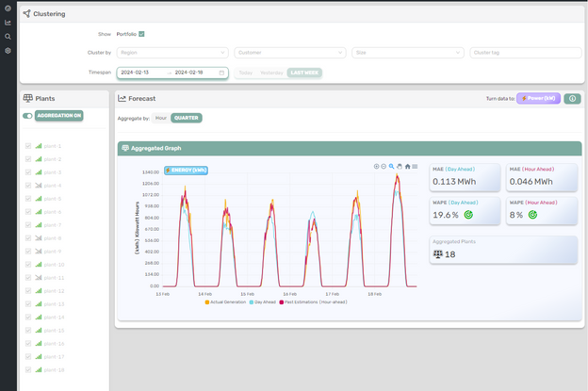Image resolution: width=588 pixels, height=391 pixels.
Task: Open the search icon in left sidebar
Action: click(8, 37)
